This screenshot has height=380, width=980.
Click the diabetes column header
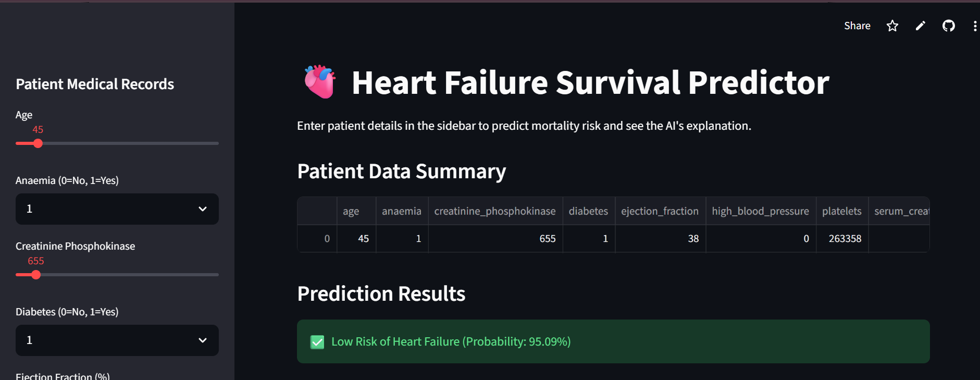click(588, 211)
